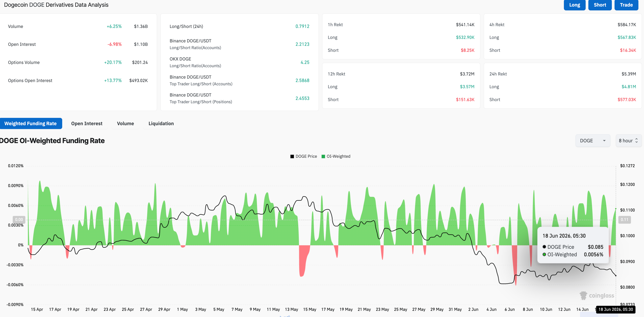Click 12h Rekt total $3.72M

click(x=467, y=74)
